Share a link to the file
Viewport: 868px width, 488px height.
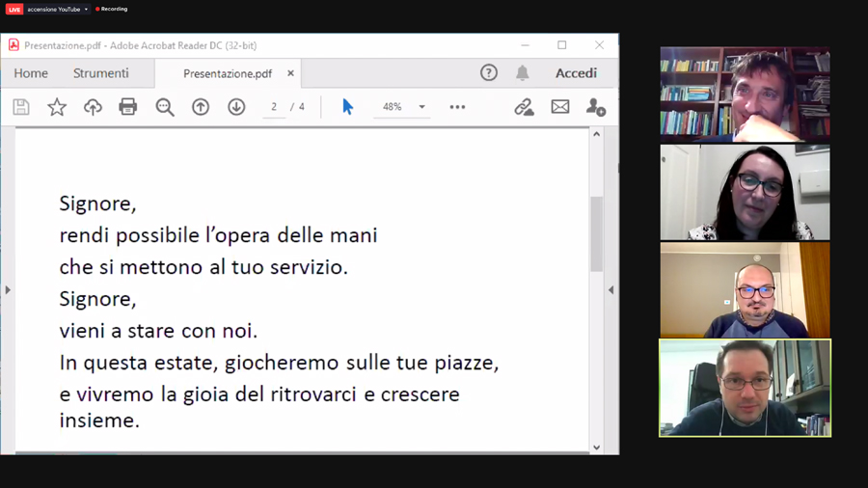pyautogui.click(x=524, y=107)
